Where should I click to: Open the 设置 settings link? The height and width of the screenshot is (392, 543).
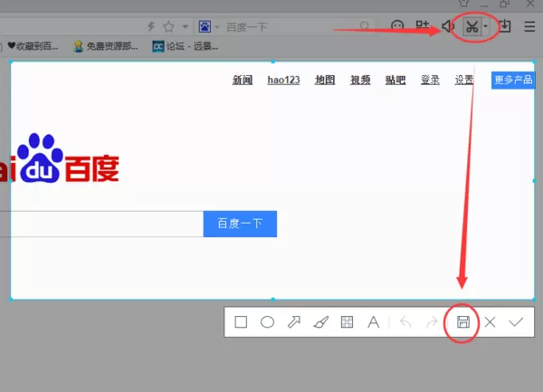(464, 80)
